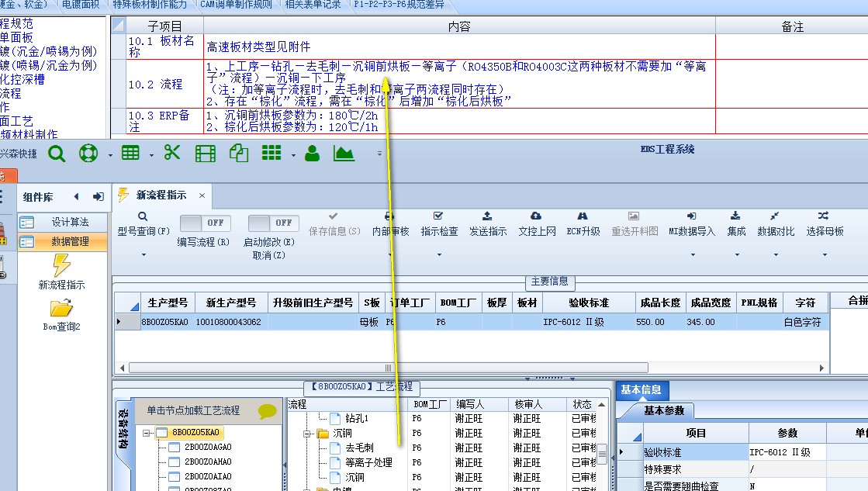Click MI数据导入 toolbar item
The width and height of the screenshot is (868, 491).
(x=692, y=224)
